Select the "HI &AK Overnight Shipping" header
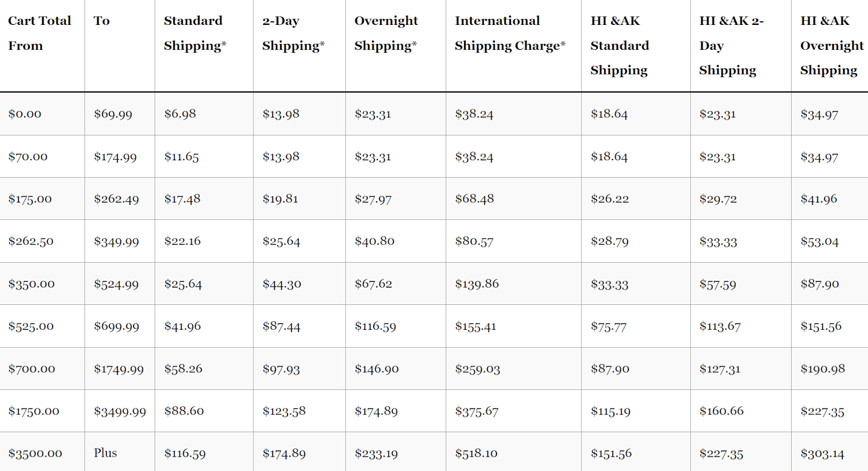 click(x=831, y=45)
